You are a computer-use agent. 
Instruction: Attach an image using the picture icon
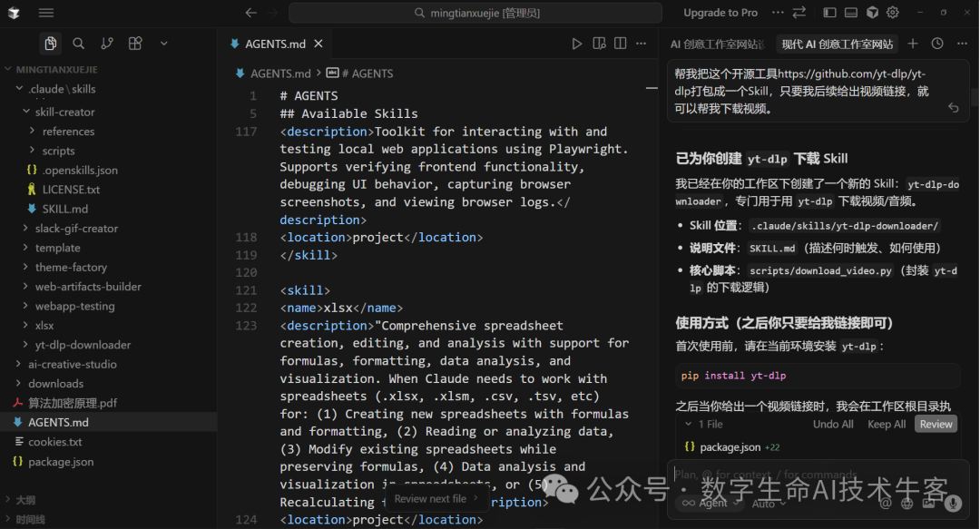click(x=927, y=505)
